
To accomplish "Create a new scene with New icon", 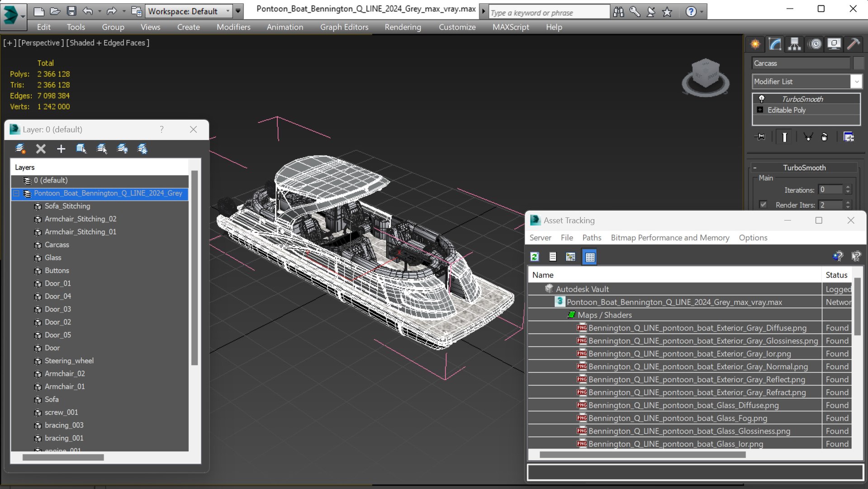I will [39, 11].
